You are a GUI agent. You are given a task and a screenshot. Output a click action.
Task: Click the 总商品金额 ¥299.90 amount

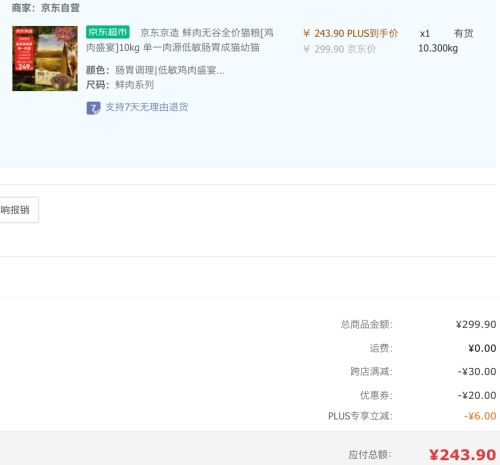(476, 324)
